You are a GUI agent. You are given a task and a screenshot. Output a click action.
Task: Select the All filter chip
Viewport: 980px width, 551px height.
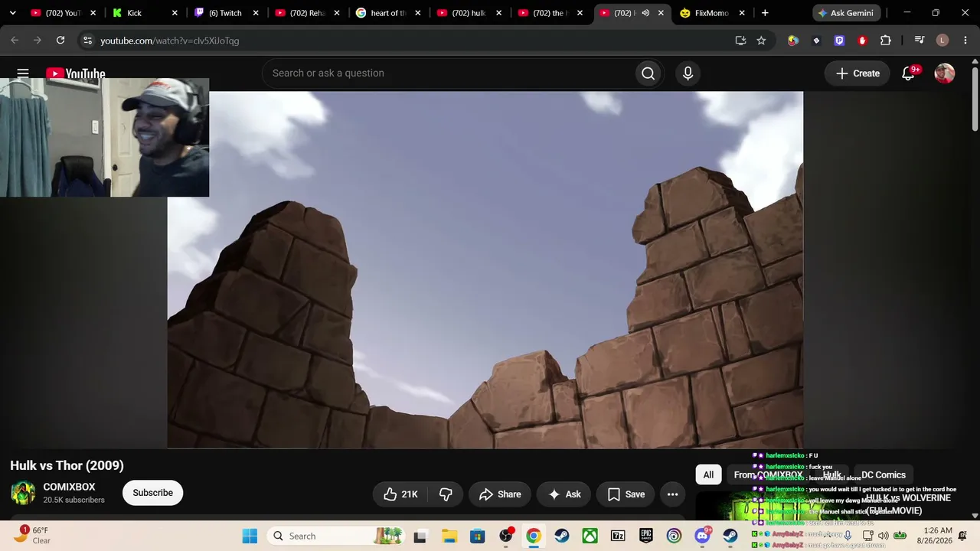(708, 475)
